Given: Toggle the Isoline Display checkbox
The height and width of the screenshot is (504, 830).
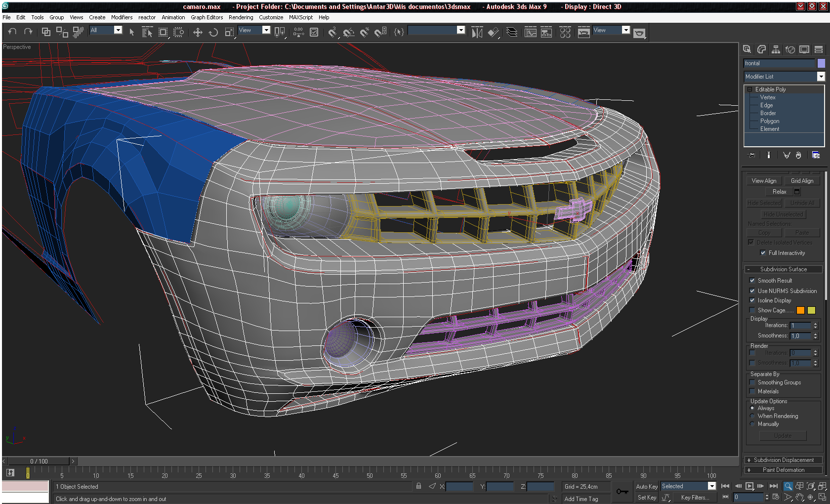Looking at the screenshot, I should 752,300.
